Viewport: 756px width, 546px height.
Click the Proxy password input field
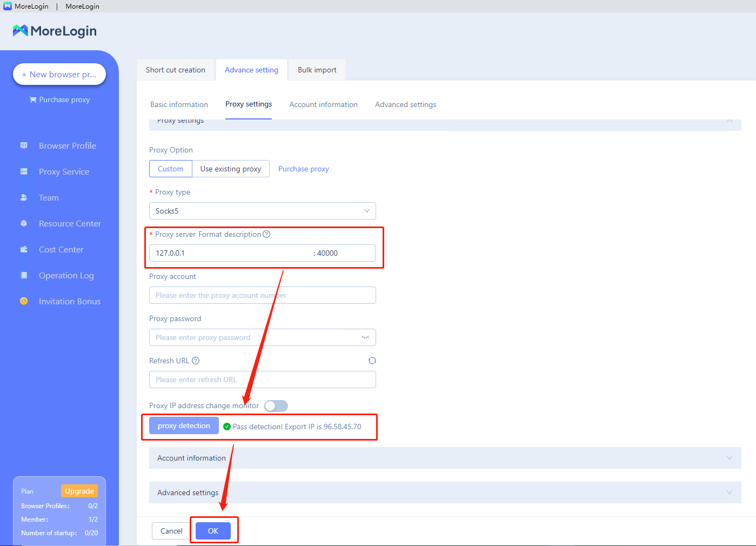263,337
